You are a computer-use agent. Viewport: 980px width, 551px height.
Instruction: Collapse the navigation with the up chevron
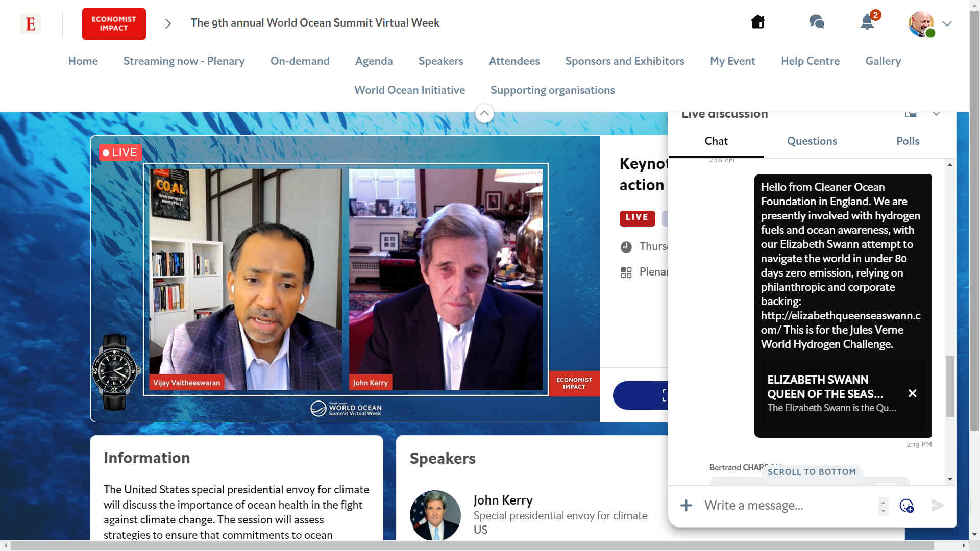[x=484, y=113]
